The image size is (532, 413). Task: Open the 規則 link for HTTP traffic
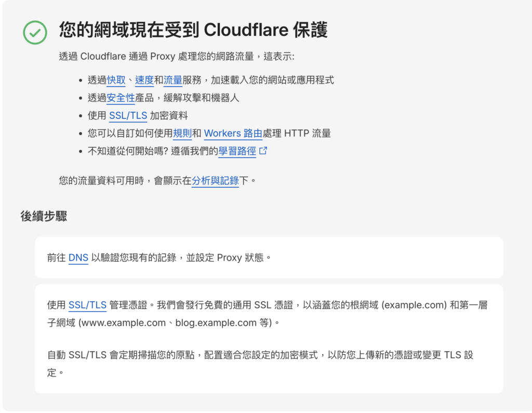pyautogui.click(x=182, y=133)
